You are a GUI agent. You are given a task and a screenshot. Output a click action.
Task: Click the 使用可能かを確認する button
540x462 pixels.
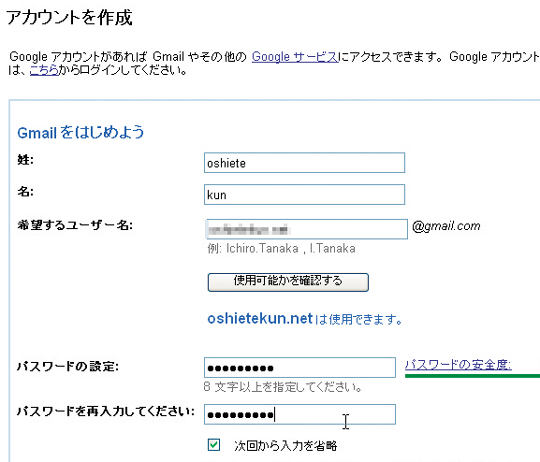[x=288, y=282]
